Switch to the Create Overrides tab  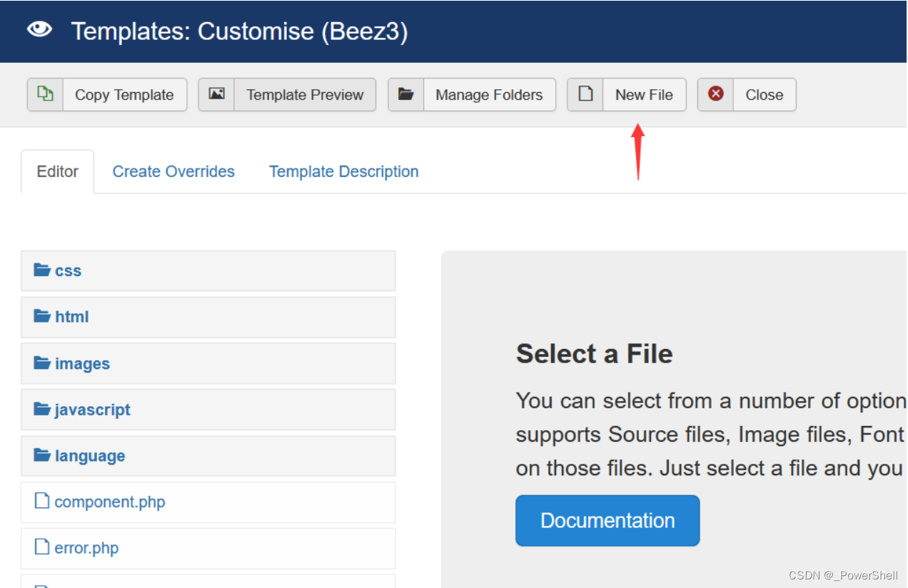[x=173, y=171]
